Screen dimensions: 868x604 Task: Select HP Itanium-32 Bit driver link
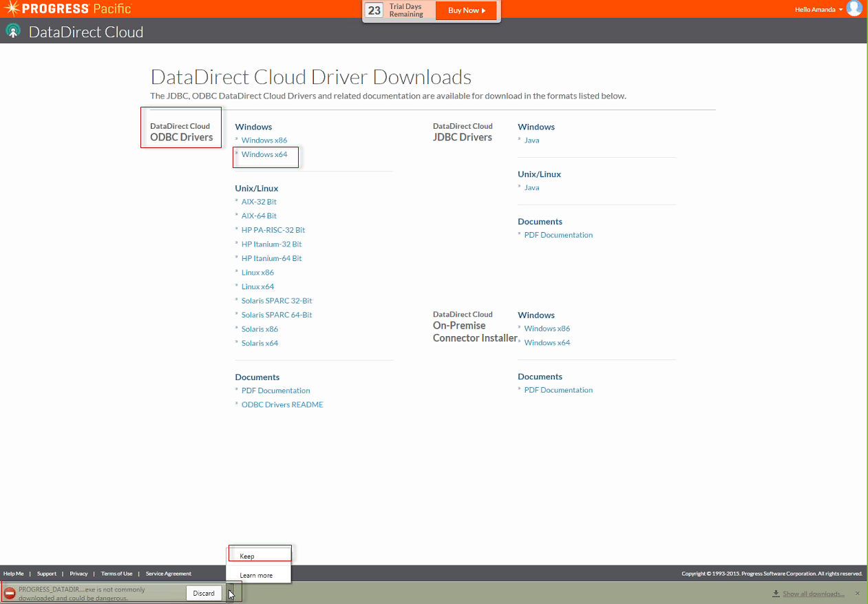coord(271,244)
